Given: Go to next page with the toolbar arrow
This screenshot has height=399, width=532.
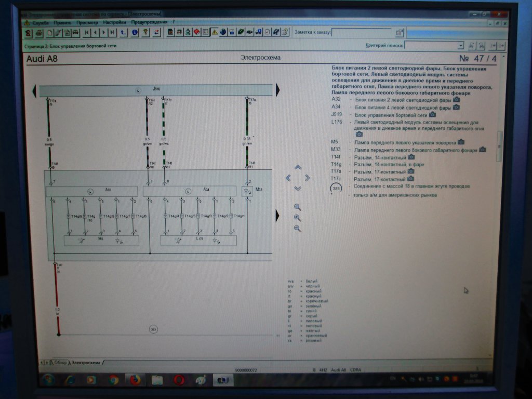Looking at the screenshot, I should click(104, 33).
